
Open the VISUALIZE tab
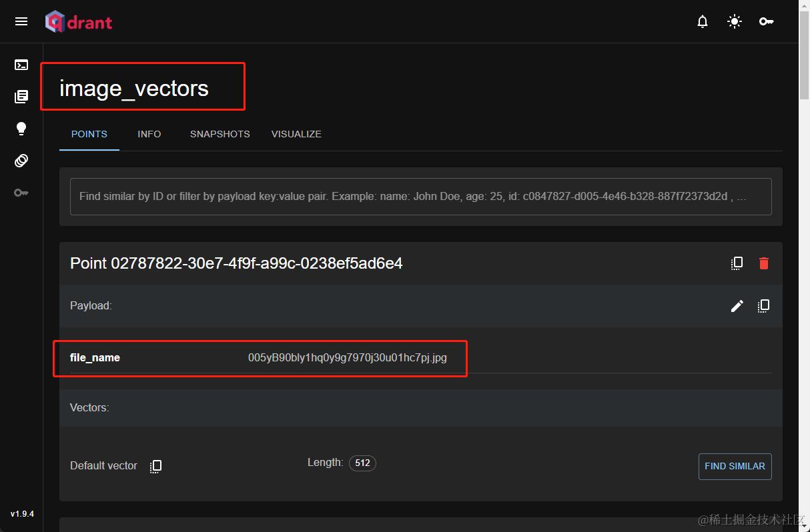click(296, 134)
